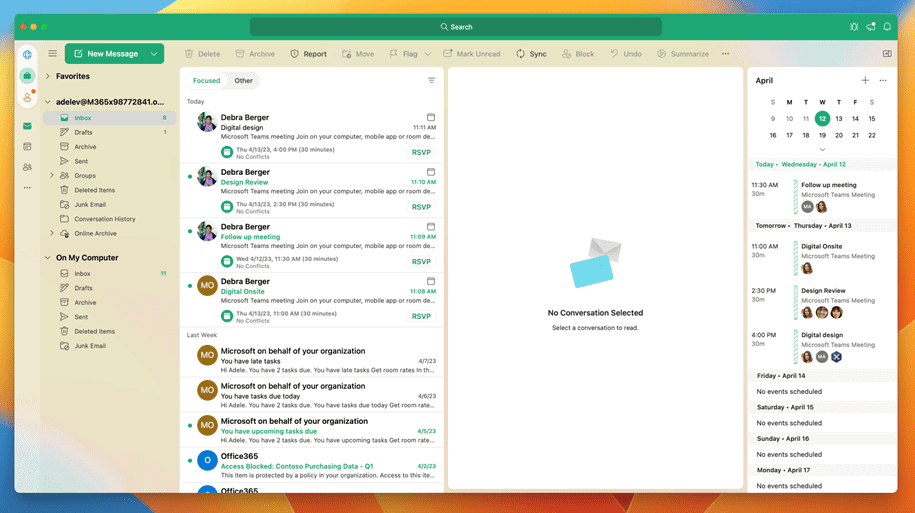Open the Calendar view in left rail
The height and width of the screenshot is (513, 915).
click(x=27, y=146)
